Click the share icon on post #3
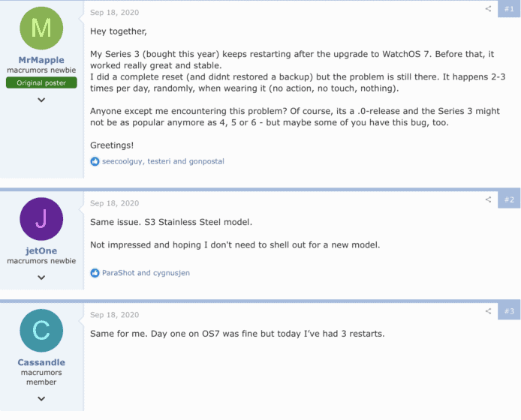 click(x=488, y=311)
